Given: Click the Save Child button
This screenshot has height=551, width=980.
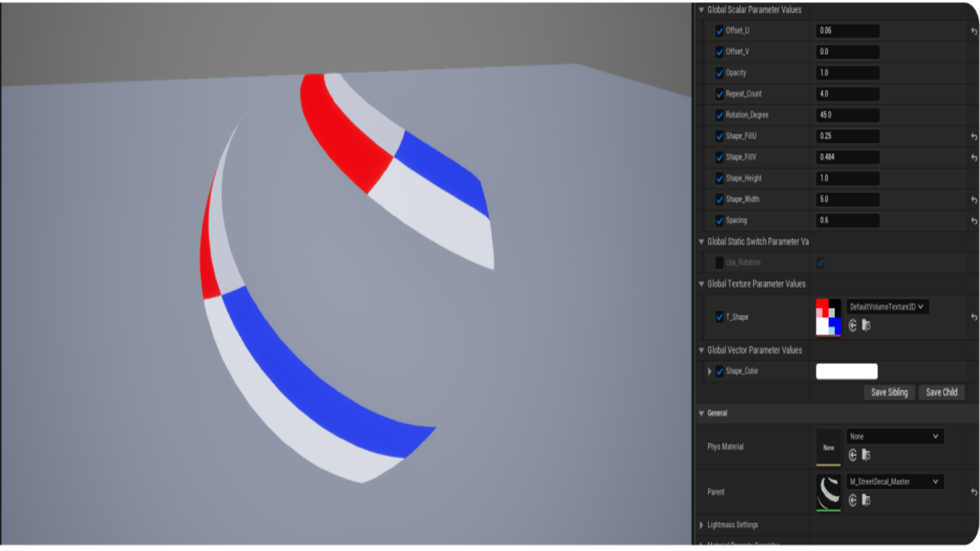Looking at the screenshot, I should pyautogui.click(x=941, y=392).
